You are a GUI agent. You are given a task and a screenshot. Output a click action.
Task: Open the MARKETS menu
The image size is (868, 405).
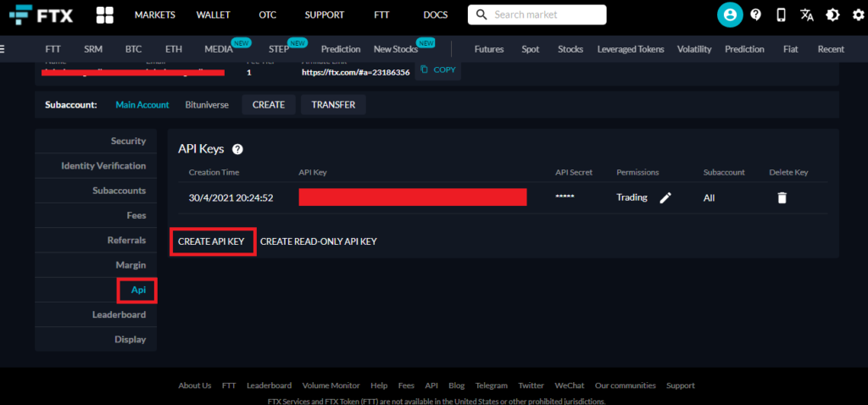pyautogui.click(x=155, y=15)
